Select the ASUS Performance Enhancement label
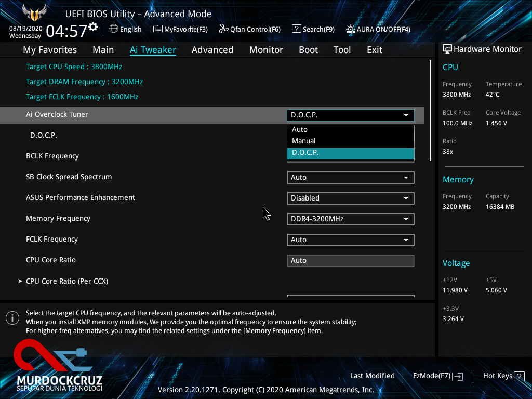 tap(81, 197)
